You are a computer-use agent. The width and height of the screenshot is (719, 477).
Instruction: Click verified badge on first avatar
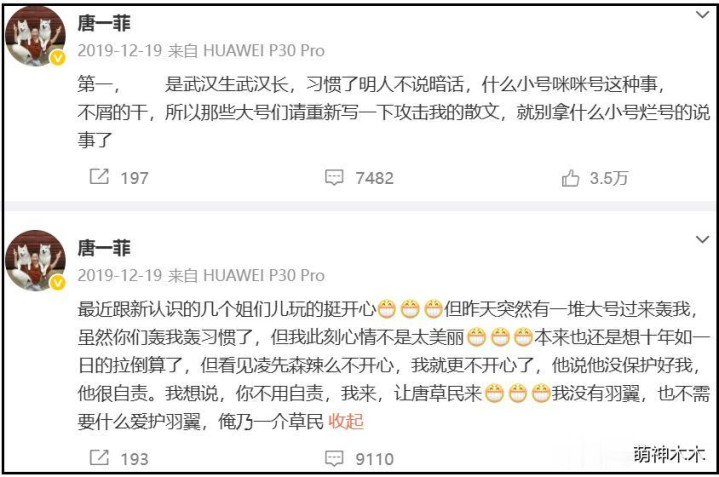[x=58, y=58]
